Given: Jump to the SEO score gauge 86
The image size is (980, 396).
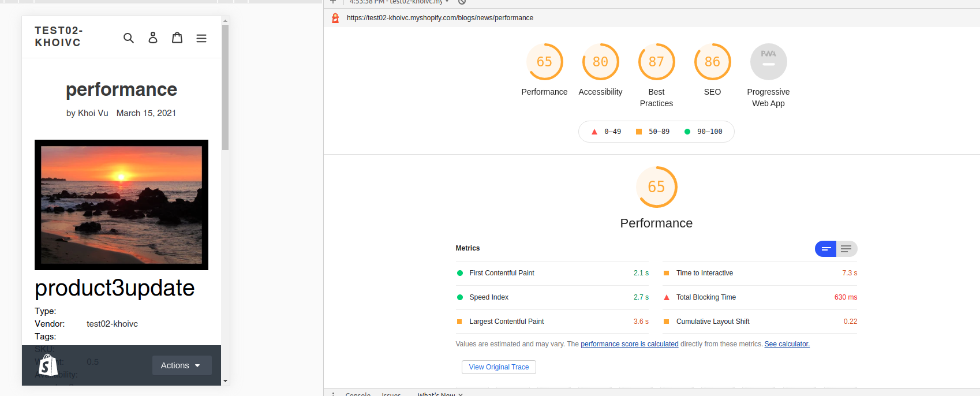Looking at the screenshot, I should coord(712,62).
